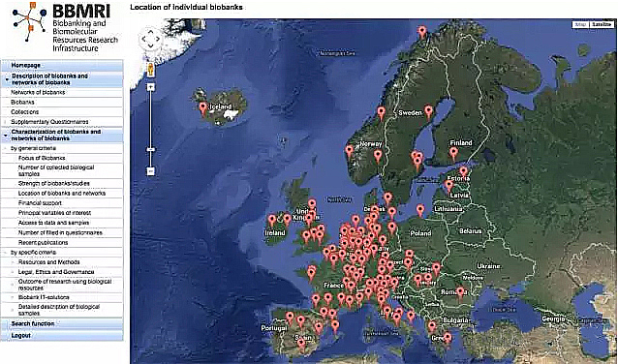Click the Street View pegman icon
Screen dimensions: 618x364
tap(150, 70)
